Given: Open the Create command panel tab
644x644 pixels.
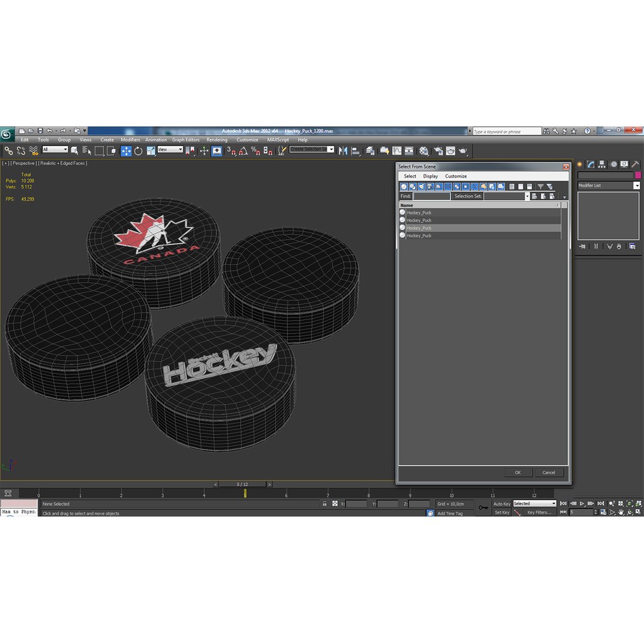Looking at the screenshot, I should pos(580,165).
